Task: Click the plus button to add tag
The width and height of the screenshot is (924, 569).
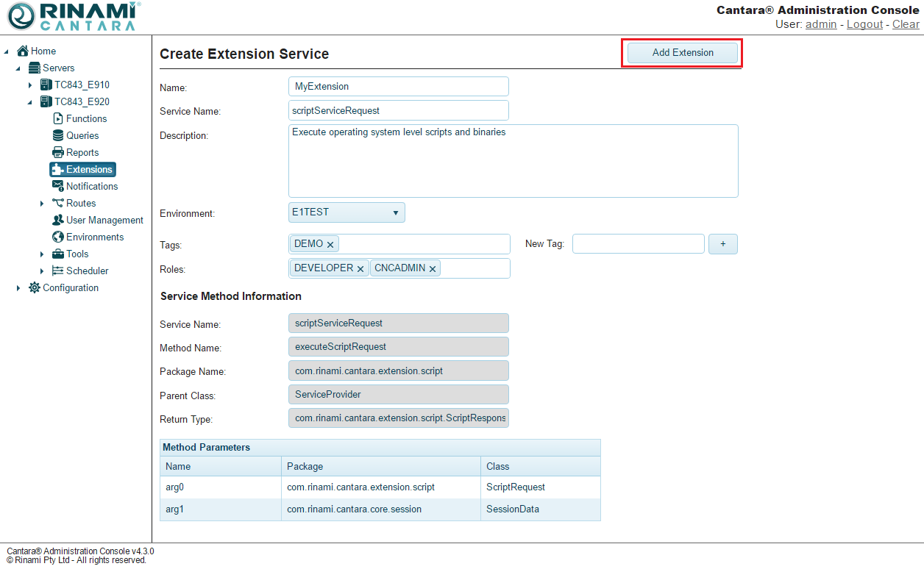Action: pos(722,244)
